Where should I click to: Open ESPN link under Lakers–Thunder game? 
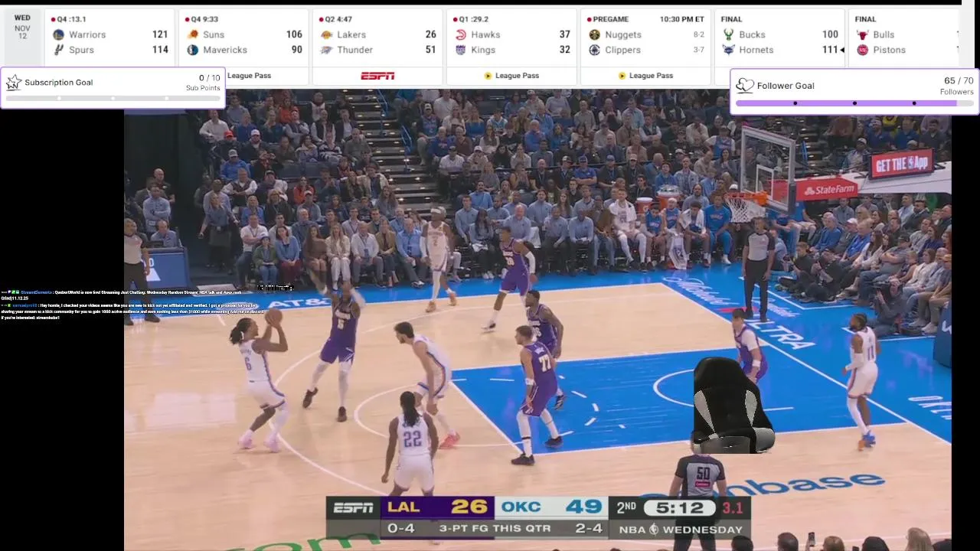tap(377, 76)
